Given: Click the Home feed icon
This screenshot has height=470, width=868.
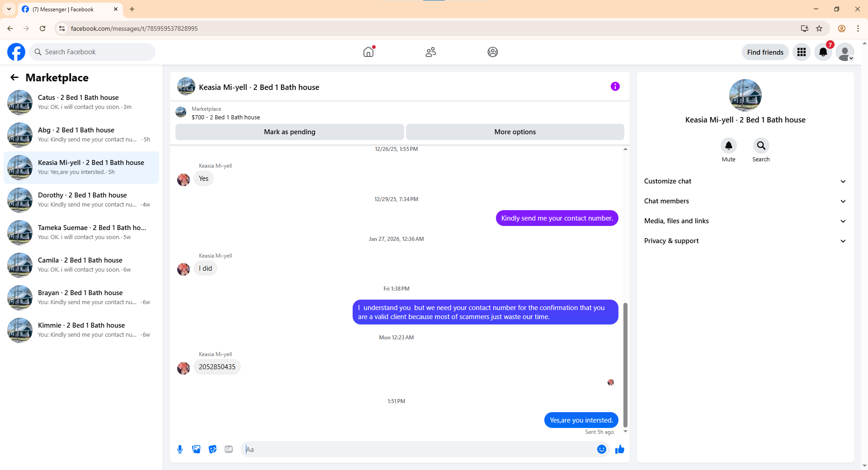Looking at the screenshot, I should click(368, 52).
